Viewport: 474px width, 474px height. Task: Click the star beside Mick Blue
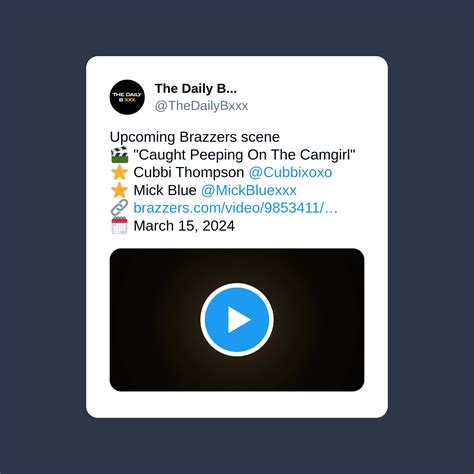click(x=119, y=190)
